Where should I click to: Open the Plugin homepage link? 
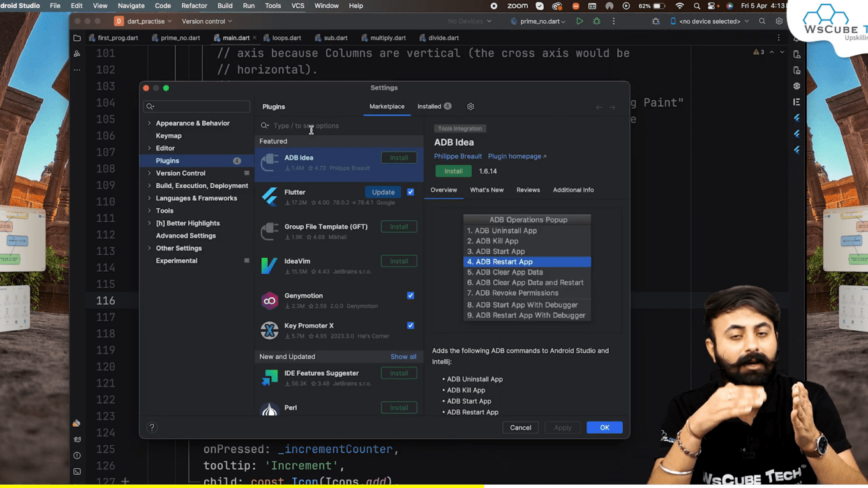(517, 156)
